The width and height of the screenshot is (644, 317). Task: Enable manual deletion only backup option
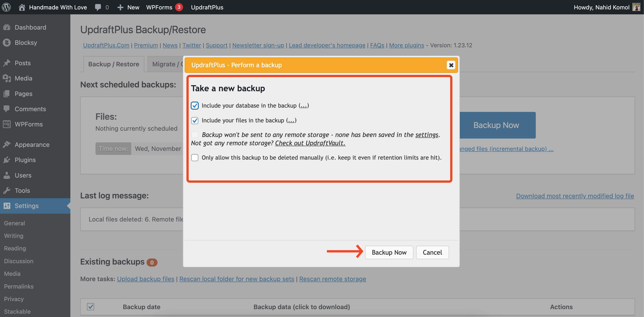[195, 157]
